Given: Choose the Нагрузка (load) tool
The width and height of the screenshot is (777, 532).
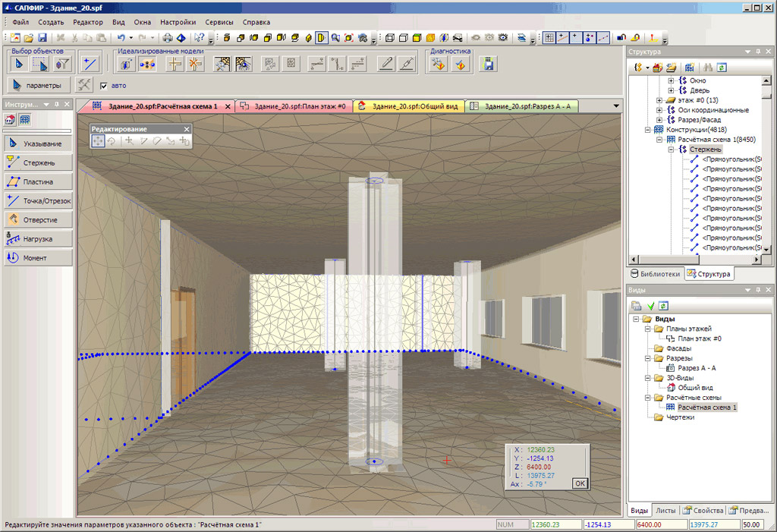Looking at the screenshot, I should 38,239.
